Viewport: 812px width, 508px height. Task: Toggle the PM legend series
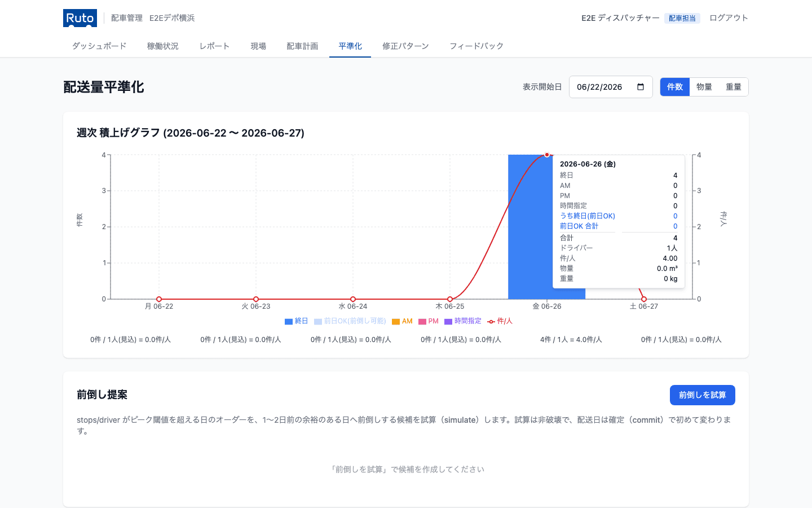click(429, 321)
